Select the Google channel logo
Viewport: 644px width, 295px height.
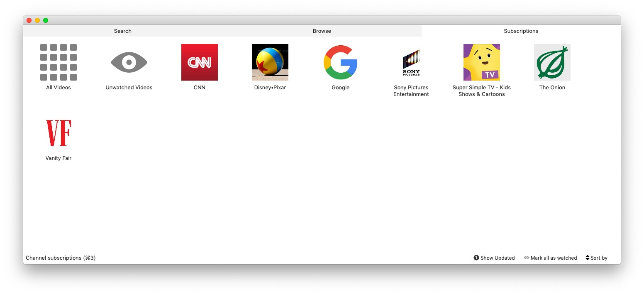click(341, 62)
